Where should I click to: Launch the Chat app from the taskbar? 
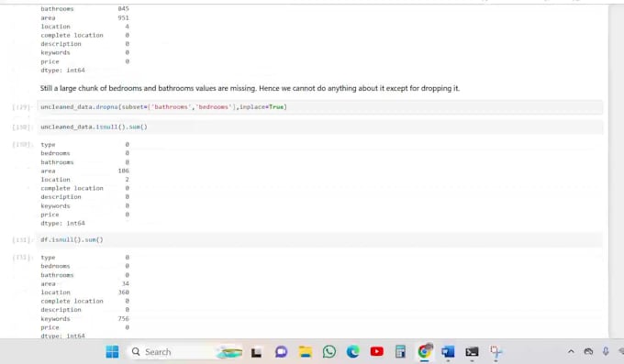tap(281, 352)
